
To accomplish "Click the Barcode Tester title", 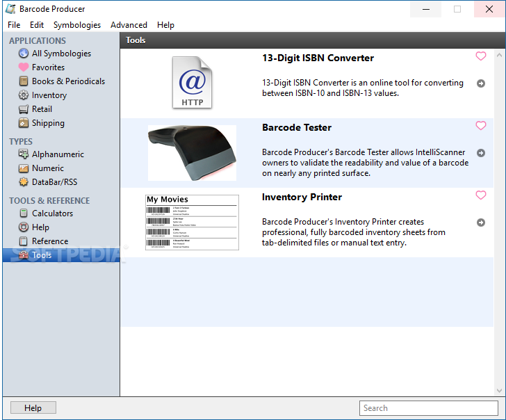I will pos(297,127).
